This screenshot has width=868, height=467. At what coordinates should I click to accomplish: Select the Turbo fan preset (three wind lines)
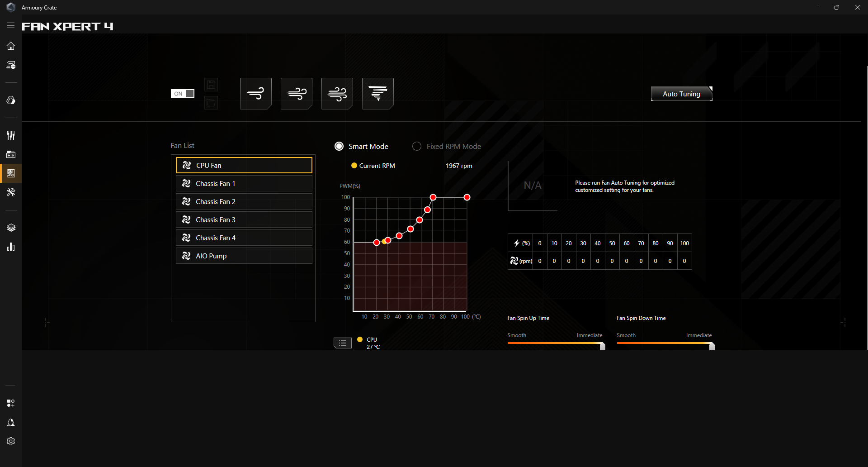pos(337,94)
